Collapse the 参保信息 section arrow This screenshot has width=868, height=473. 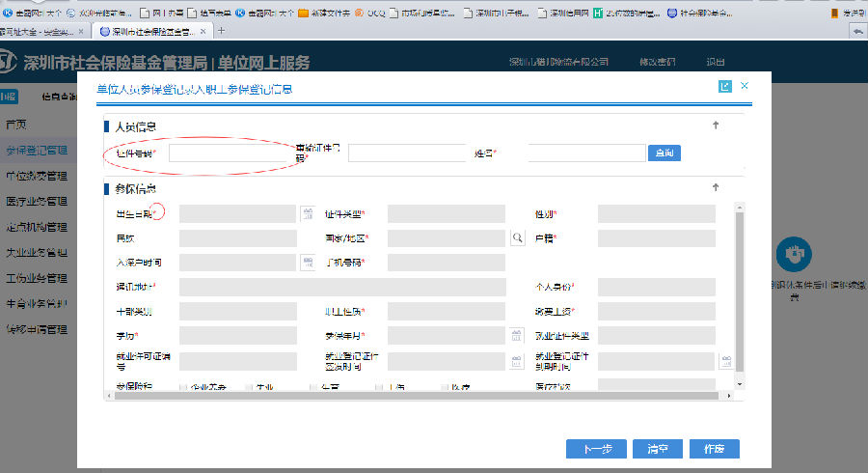(x=716, y=187)
